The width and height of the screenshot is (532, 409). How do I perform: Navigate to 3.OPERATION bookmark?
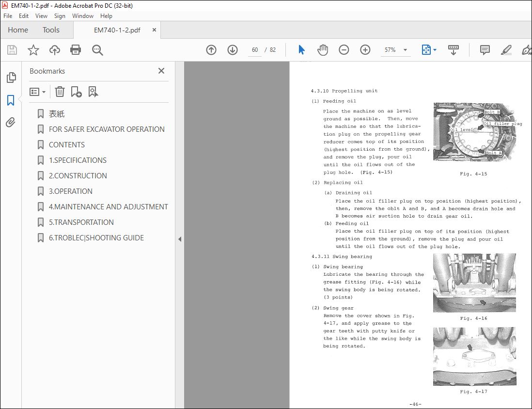coord(71,191)
